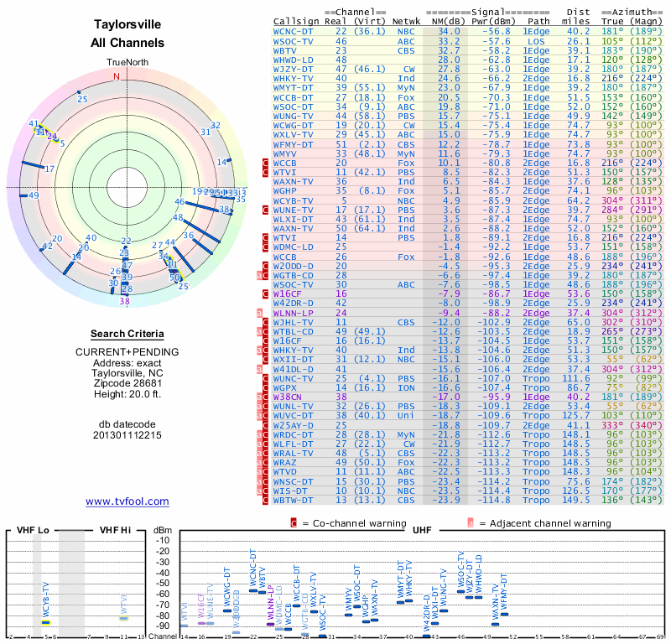Click the co-channel legend icon
Image resolution: width=671 pixels, height=644 pixels.
coord(294,523)
